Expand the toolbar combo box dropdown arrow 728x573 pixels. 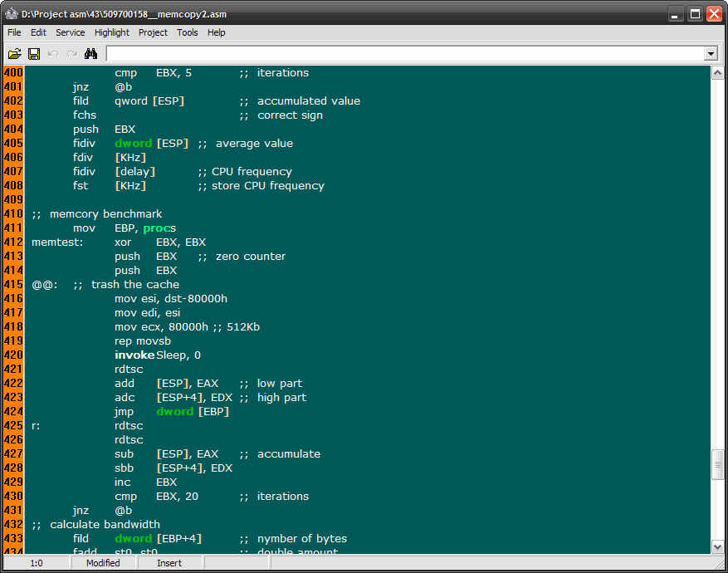711,54
